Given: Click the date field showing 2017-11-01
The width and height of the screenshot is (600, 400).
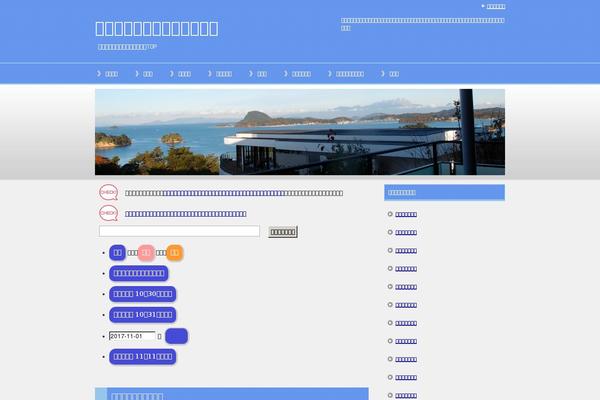Looking at the screenshot, I should [x=132, y=336].
